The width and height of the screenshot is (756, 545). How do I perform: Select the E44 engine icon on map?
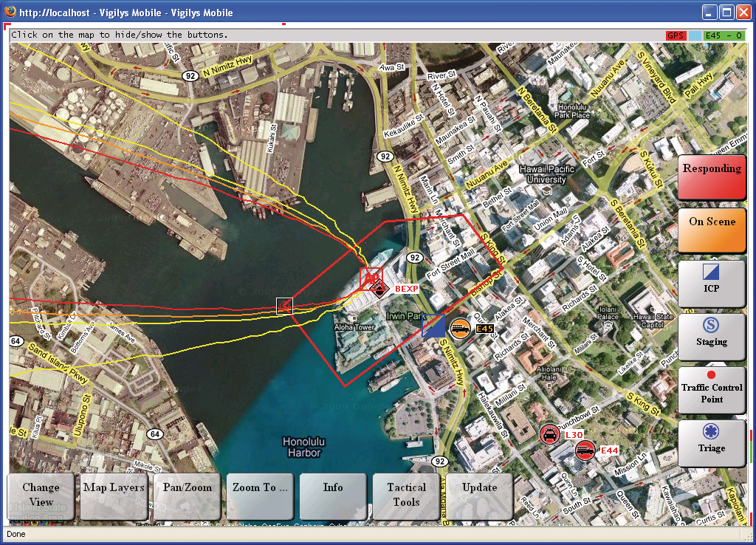click(x=585, y=450)
